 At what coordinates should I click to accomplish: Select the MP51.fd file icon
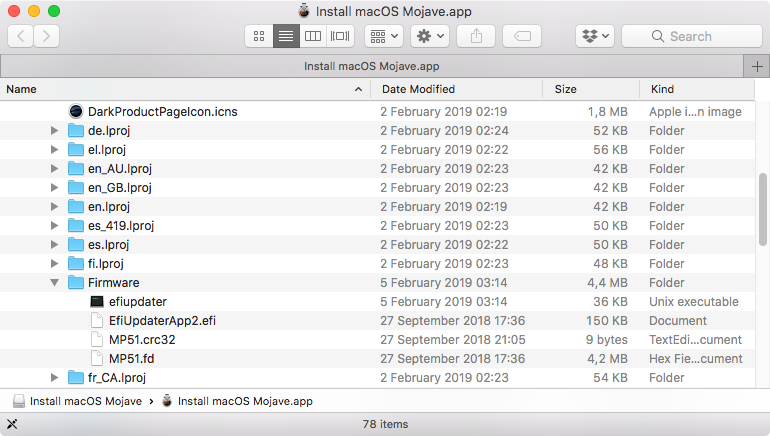click(97, 358)
